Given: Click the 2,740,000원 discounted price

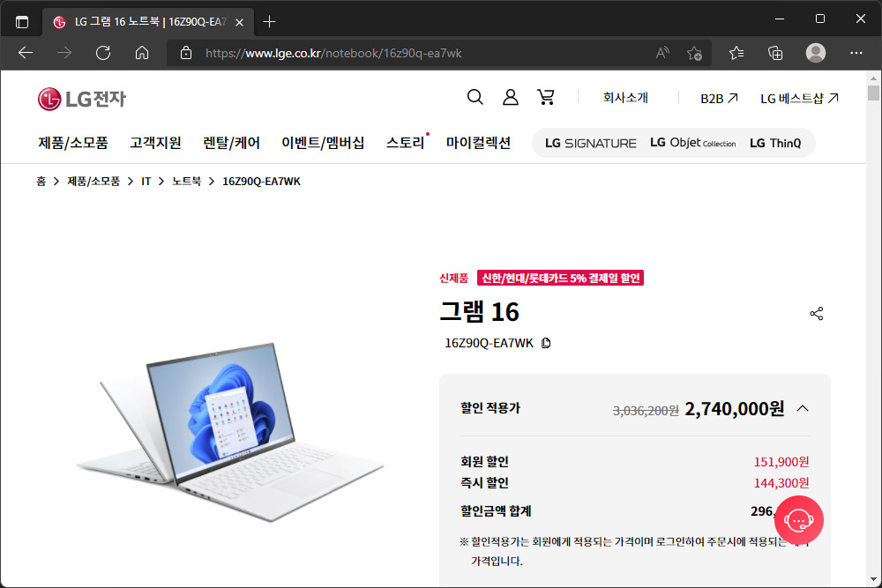Looking at the screenshot, I should (734, 409).
